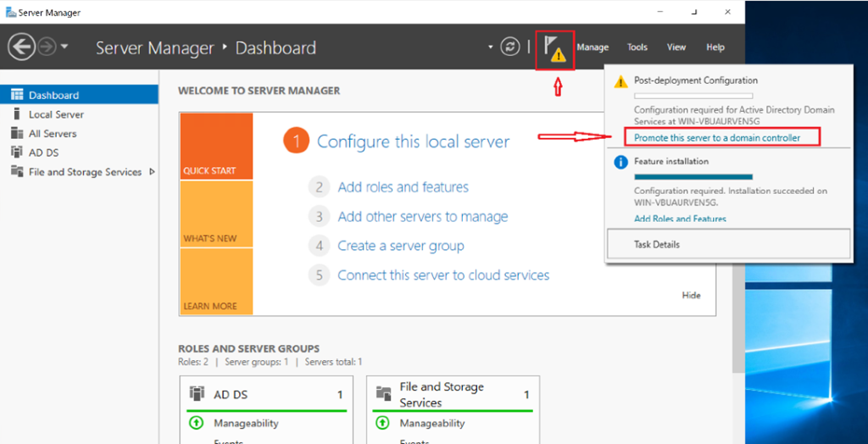Select All Servers in the sidebar

(x=79, y=133)
